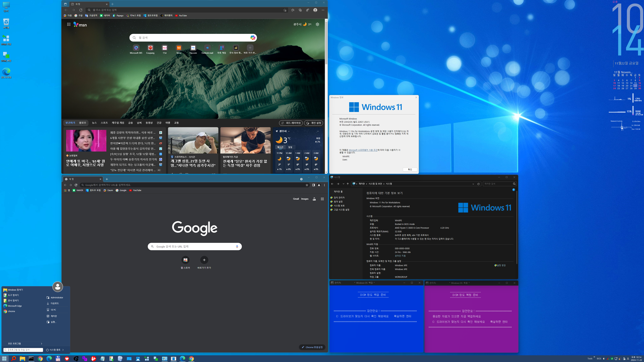Click 개인 설정 button on MSN

point(313,123)
